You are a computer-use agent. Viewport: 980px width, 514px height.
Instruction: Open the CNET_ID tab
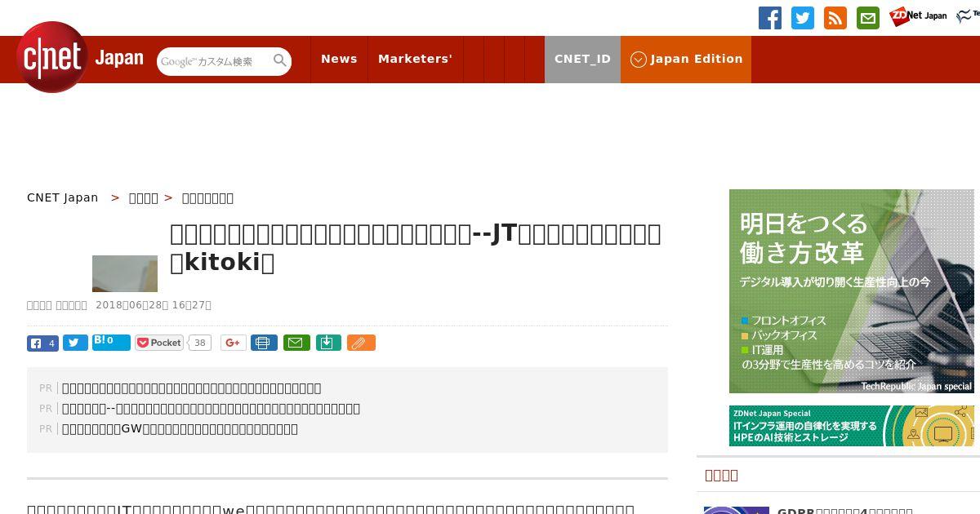(582, 59)
